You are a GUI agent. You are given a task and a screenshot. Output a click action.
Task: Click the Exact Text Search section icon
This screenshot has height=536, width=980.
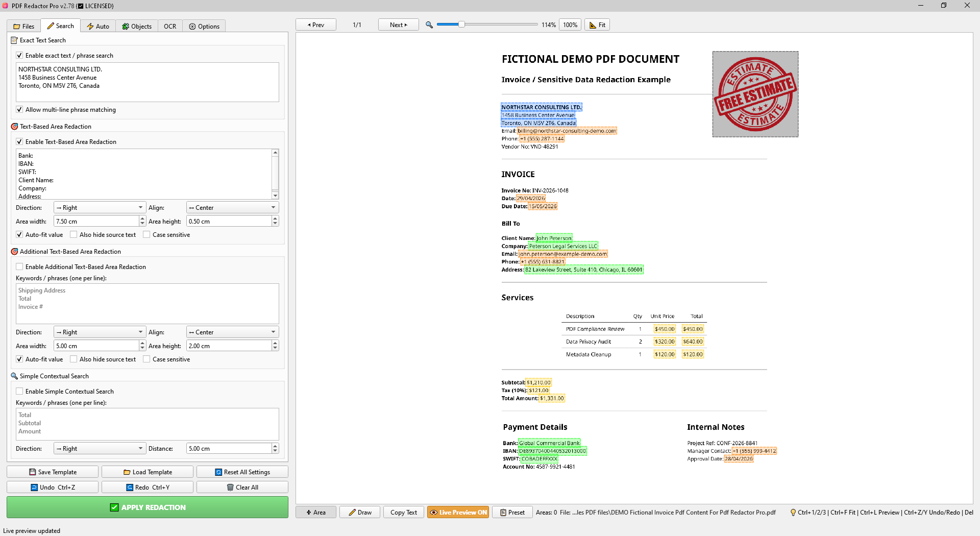tap(14, 40)
